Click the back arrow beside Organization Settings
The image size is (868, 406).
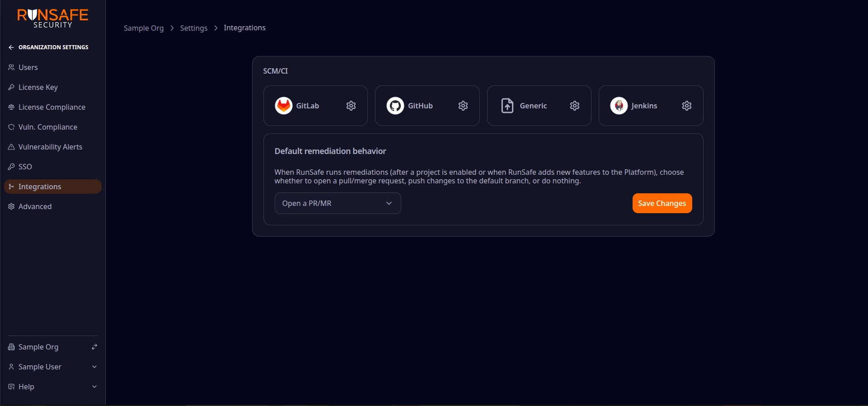point(11,47)
